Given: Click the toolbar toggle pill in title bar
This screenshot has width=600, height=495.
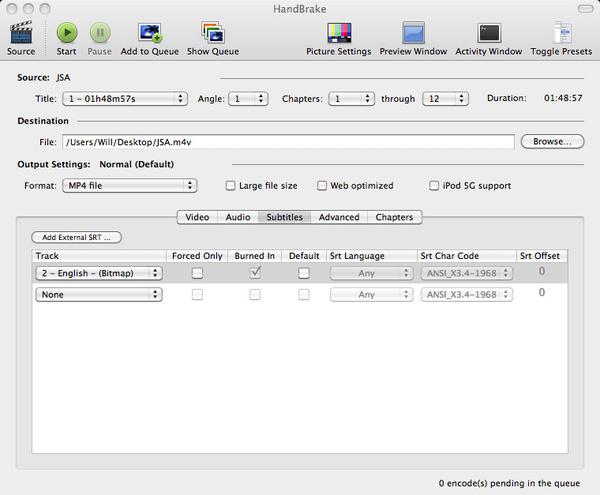Looking at the screenshot, I should [585, 8].
